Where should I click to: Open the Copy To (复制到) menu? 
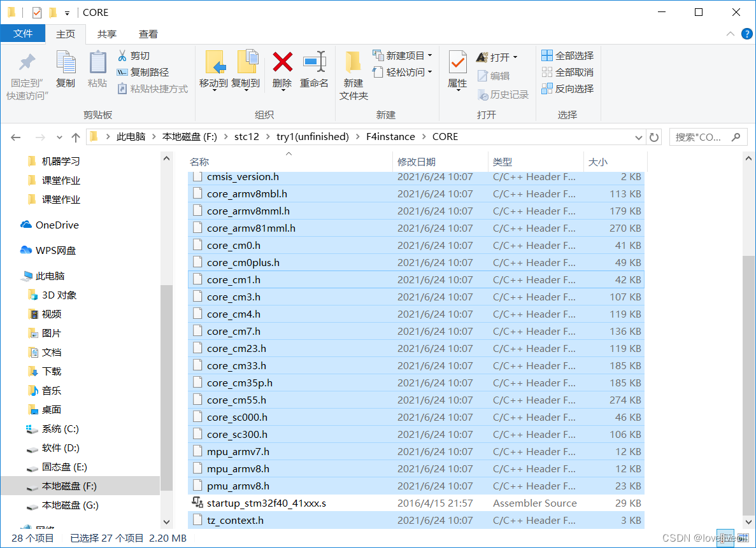(x=246, y=71)
